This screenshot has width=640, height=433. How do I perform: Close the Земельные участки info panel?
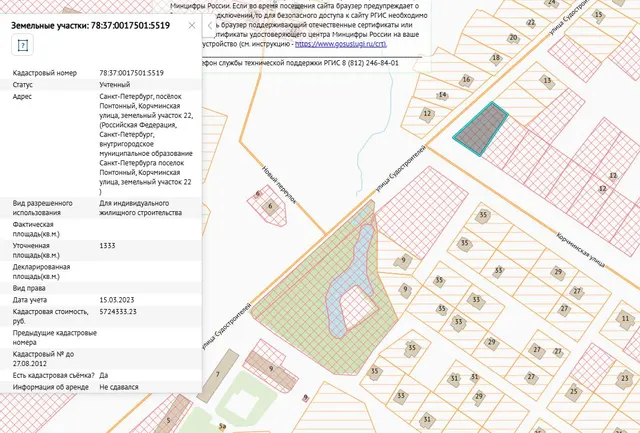click(x=192, y=25)
